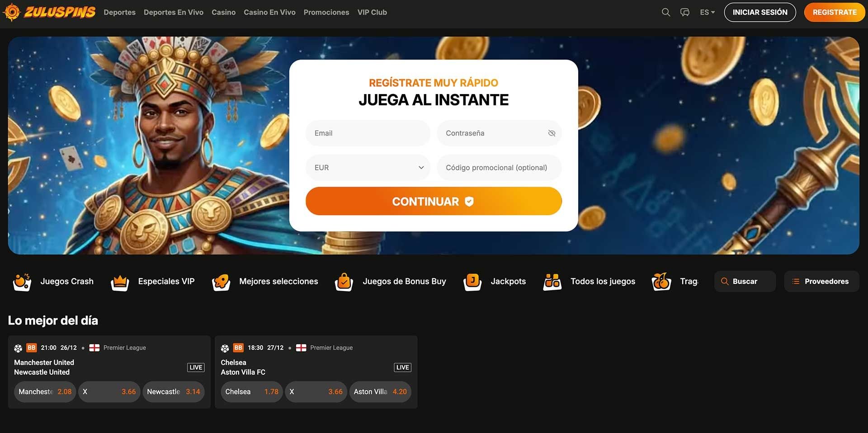
Task: Expand the ES language selector
Action: [707, 12]
